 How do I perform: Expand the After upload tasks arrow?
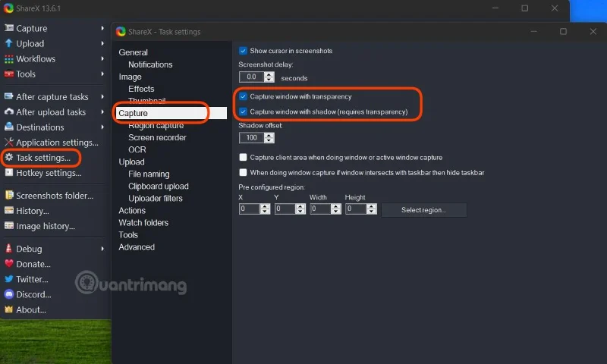[102, 111]
